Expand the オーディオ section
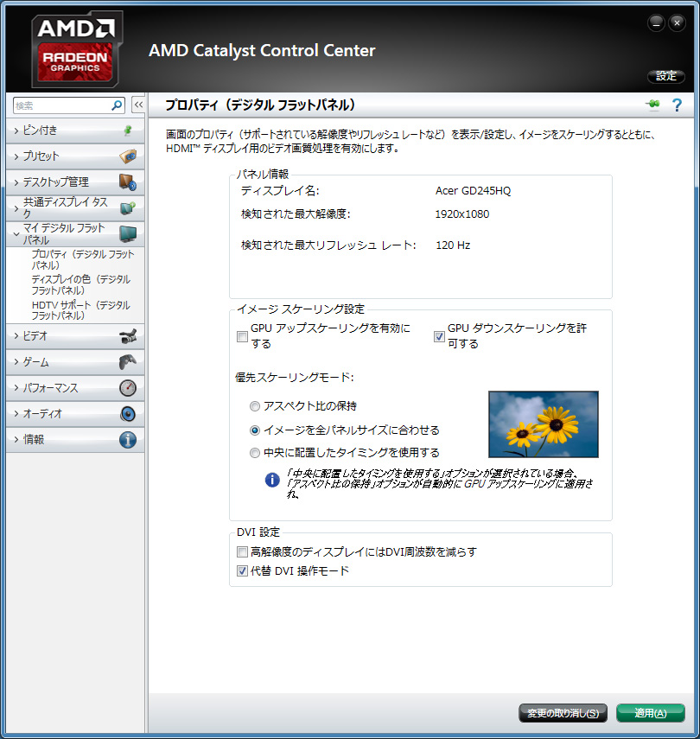The image size is (700, 739). [x=75, y=414]
